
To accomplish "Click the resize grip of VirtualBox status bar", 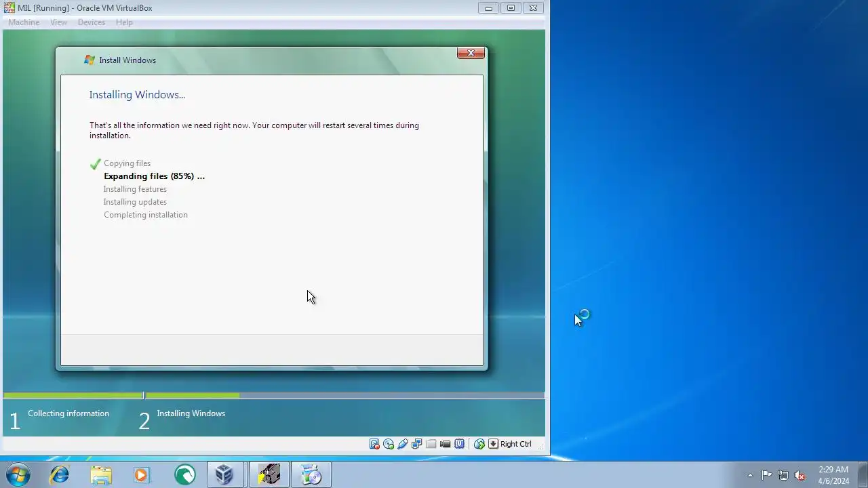I will pyautogui.click(x=540, y=448).
